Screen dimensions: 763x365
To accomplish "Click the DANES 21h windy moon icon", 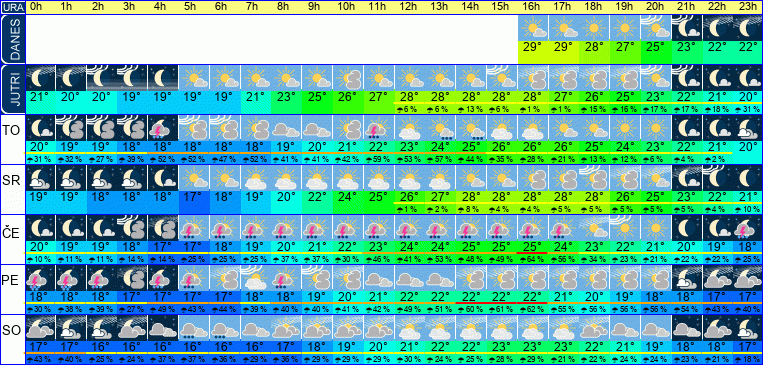I will (x=687, y=28).
